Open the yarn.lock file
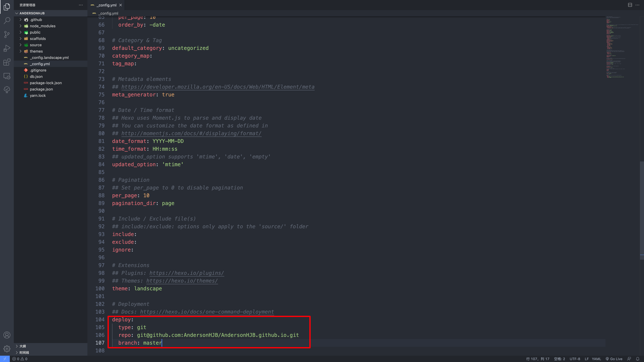 (50, 95)
